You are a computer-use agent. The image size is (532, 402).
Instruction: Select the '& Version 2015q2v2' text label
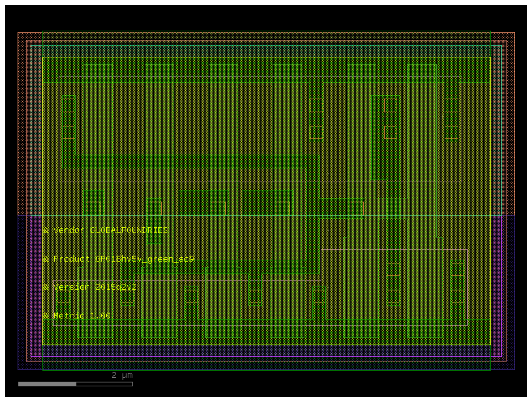tap(90, 287)
